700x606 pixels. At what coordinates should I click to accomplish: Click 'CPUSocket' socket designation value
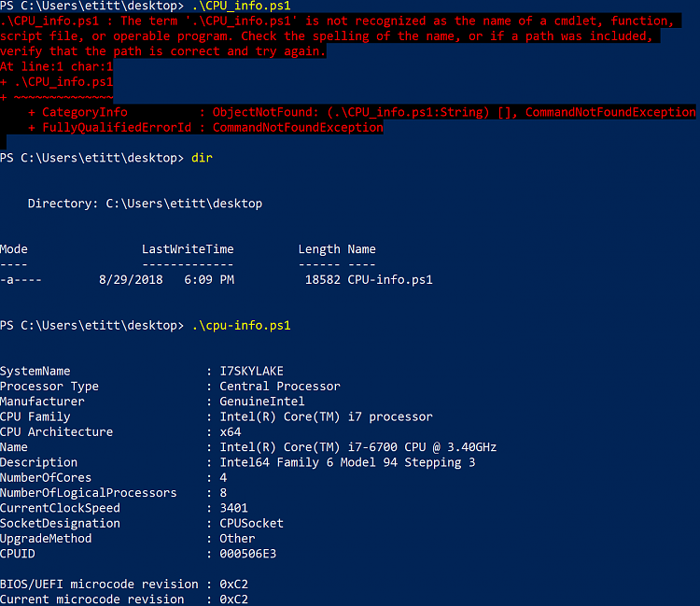click(x=251, y=523)
